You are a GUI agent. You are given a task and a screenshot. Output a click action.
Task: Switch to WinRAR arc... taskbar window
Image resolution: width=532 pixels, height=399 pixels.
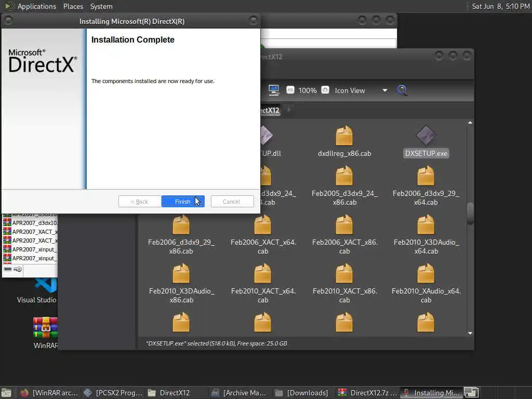(49, 393)
